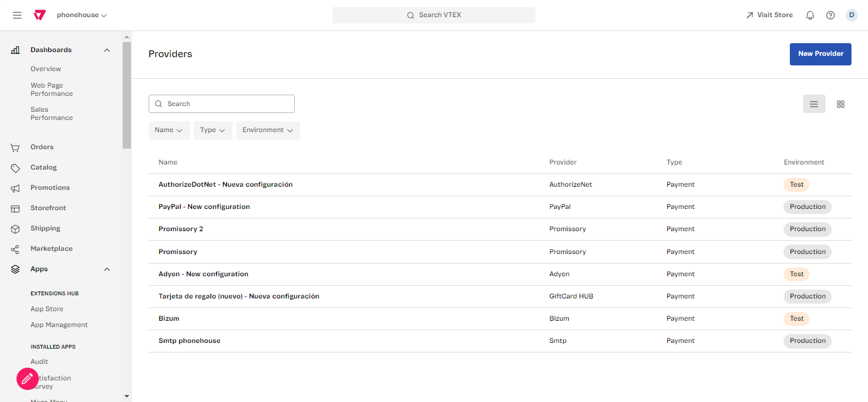The width and height of the screenshot is (868, 402).
Task: Click the sidebar scroll down arrow
Action: point(127,396)
